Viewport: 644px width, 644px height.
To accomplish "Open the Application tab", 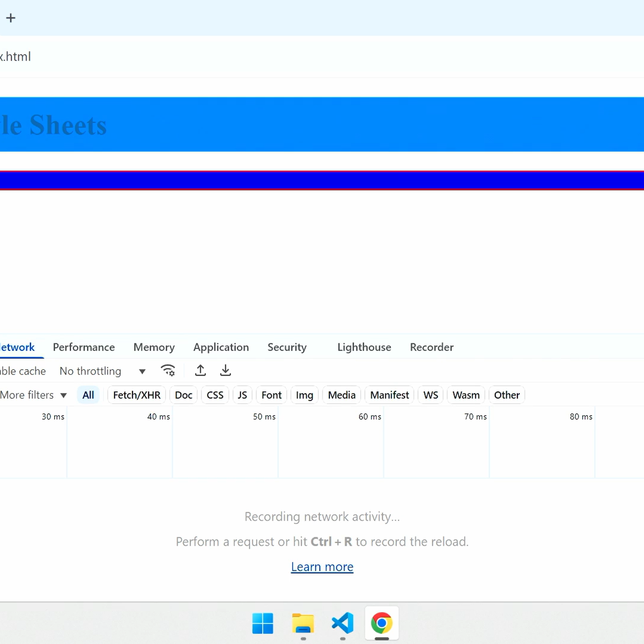I will click(221, 347).
